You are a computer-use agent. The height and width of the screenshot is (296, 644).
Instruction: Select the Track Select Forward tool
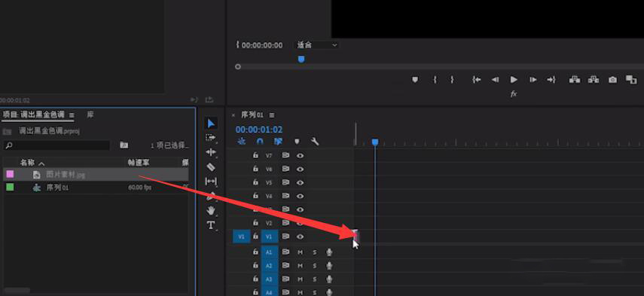pyautogui.click(x=211, y=138)
